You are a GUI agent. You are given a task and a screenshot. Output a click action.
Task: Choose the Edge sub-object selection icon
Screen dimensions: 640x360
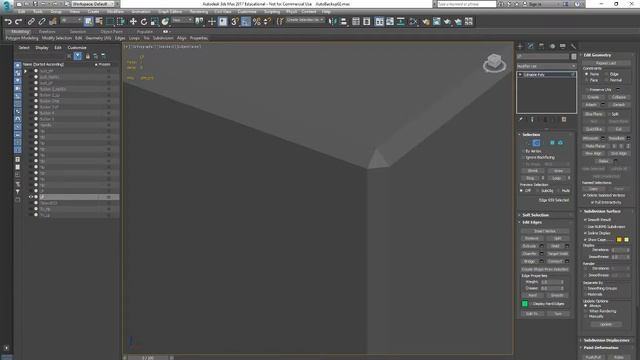[x=536, y=143]
